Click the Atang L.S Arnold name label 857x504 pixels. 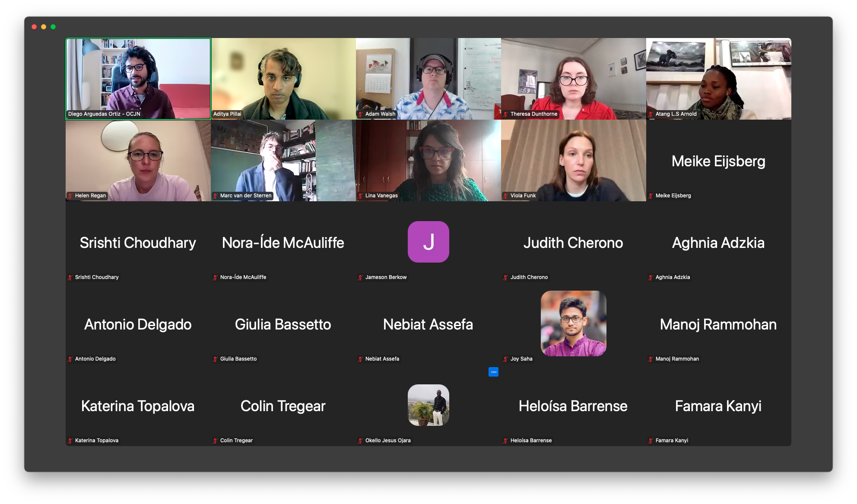(x=676, y=114)
